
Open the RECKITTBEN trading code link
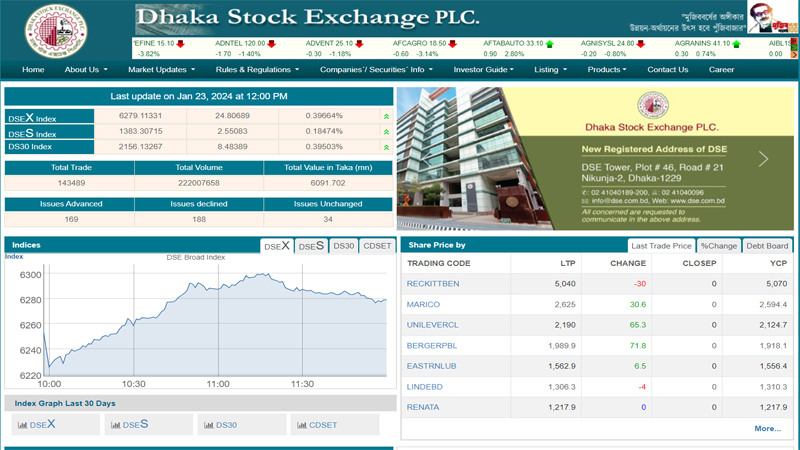433,284
